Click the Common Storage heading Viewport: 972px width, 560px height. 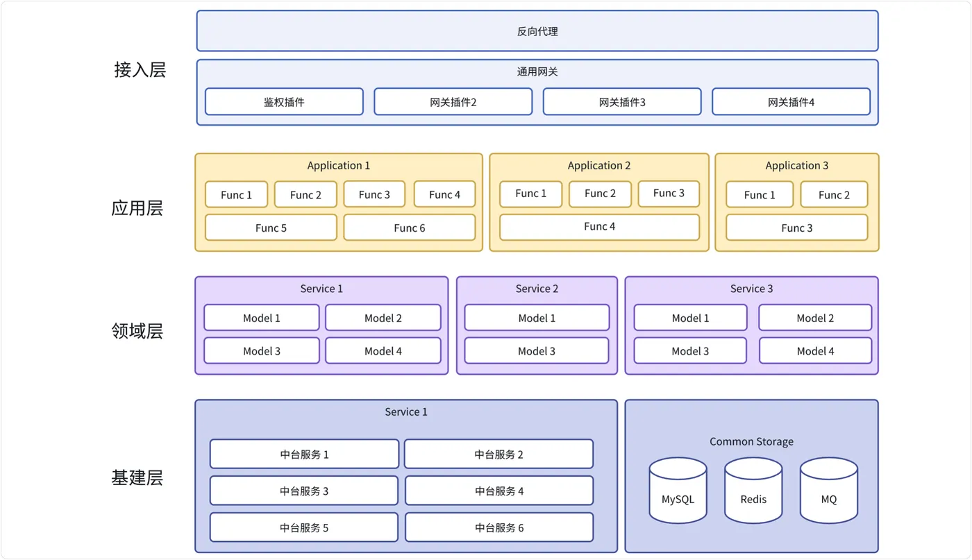click(751, 441)
